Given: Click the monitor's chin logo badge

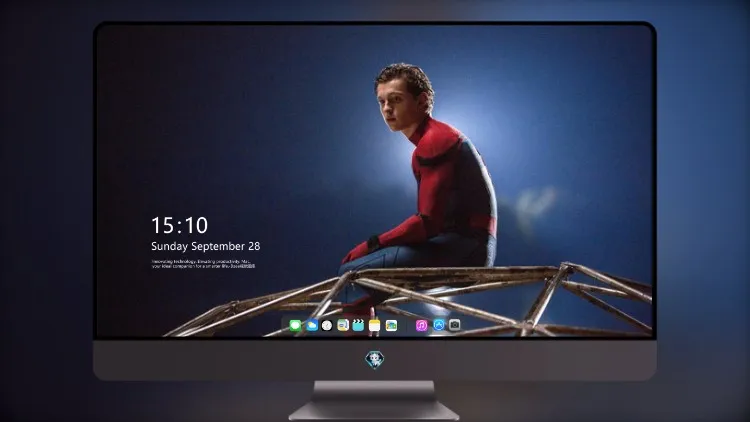Looking at the screenshot, I should (375, 360).
